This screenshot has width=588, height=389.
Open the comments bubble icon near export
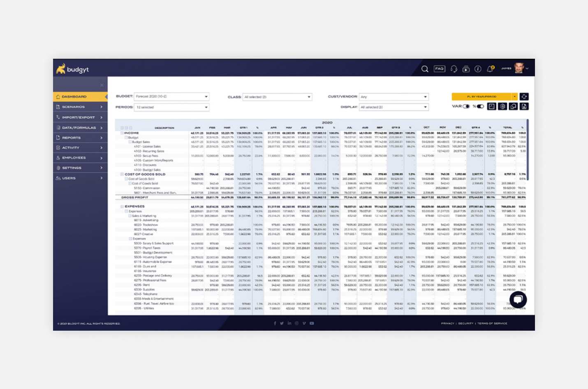click(x=513, y=106)
